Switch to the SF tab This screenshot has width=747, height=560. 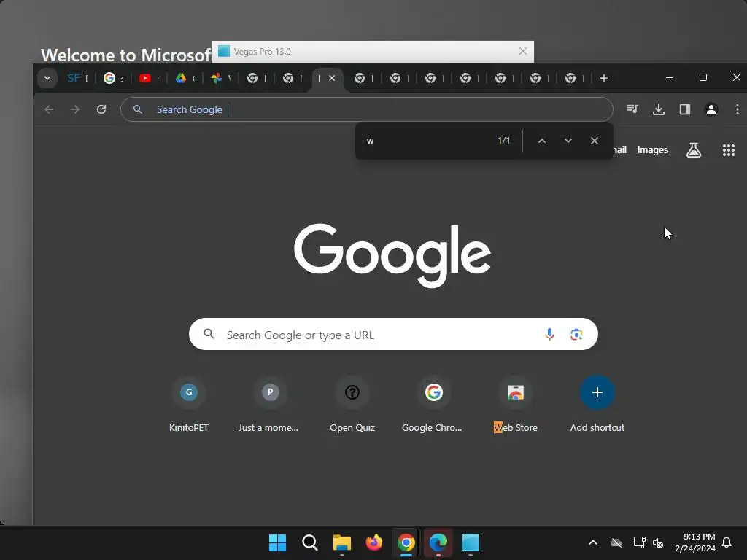(77, 78)
